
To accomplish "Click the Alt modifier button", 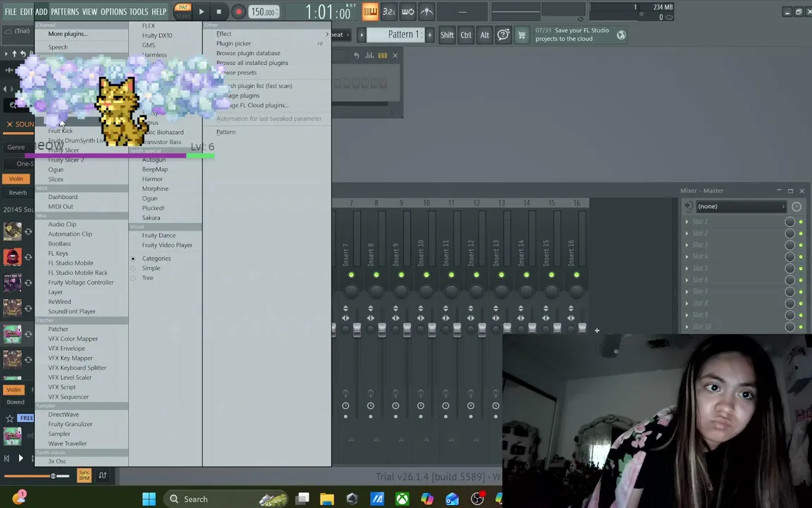I will (485, 35).
